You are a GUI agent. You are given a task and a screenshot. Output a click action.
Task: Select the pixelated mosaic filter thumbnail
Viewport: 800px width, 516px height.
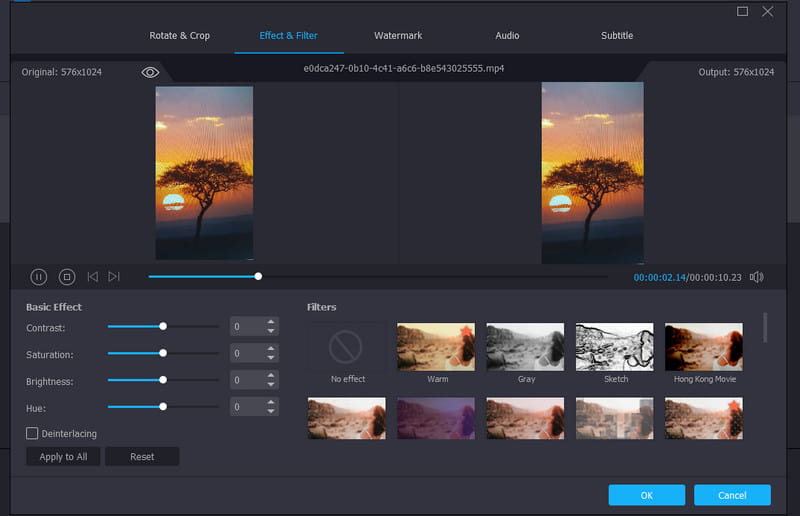[614, 419]
